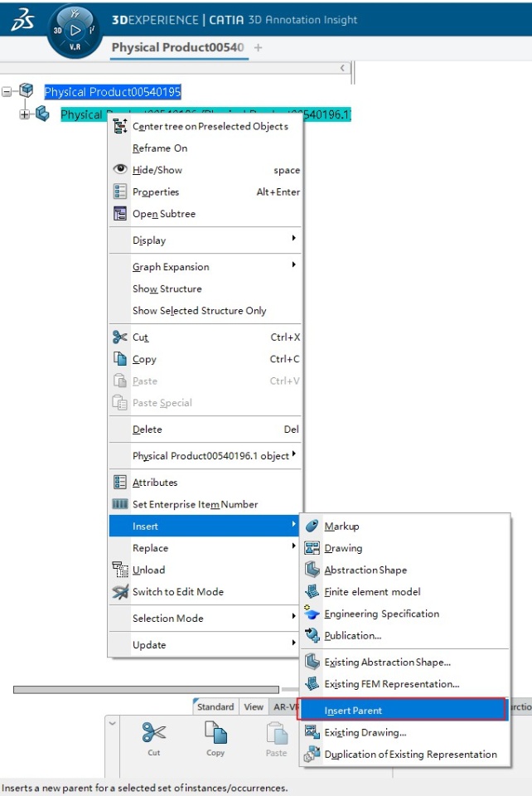The image size is (532, 796).
Task: Click Duplication of Existing Representation icon
Action: [312, 754]
